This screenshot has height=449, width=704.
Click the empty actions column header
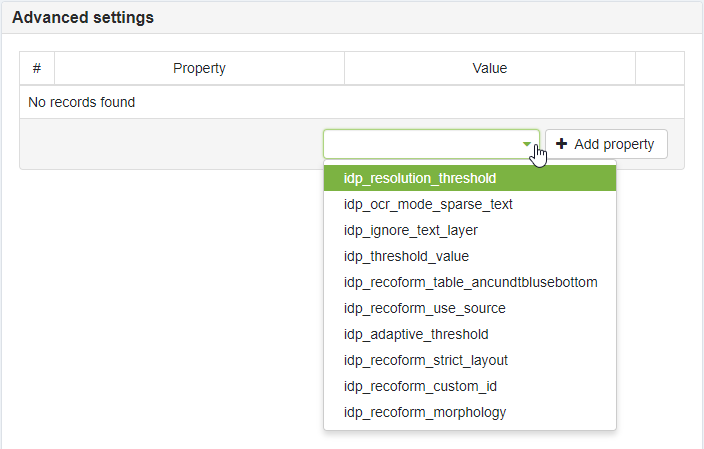click(659, 68)
